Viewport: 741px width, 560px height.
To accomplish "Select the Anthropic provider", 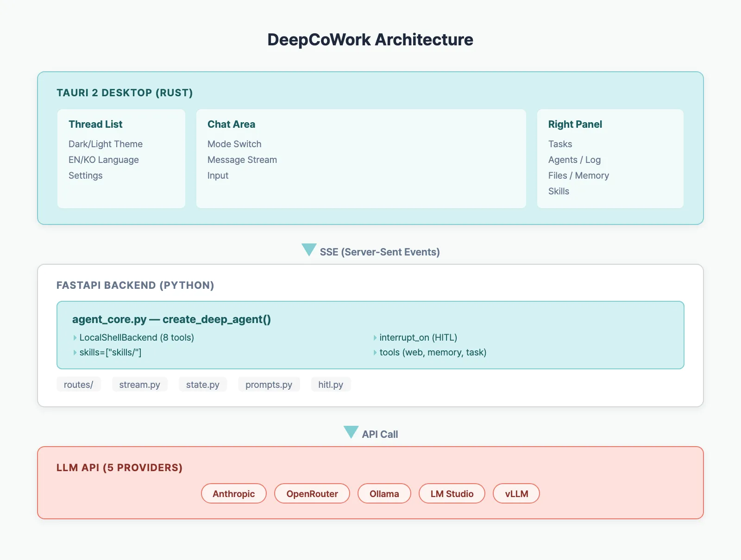I will [x=233, y=493].
